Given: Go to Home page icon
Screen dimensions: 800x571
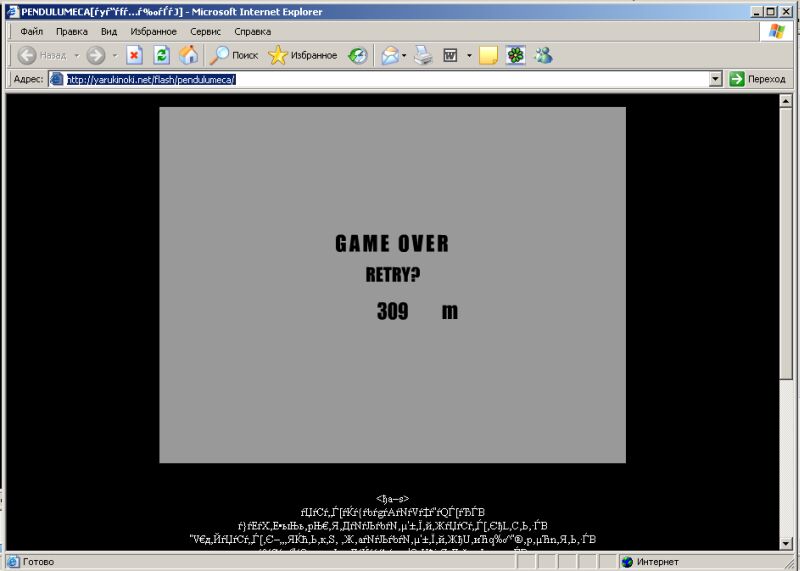Looking at the screenshot, I should coord(188,56).
